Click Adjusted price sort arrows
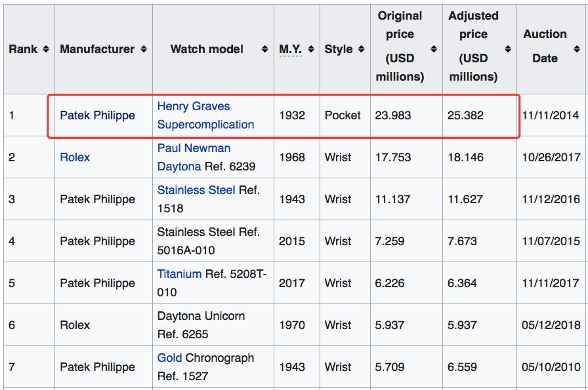 coord(508,49)
